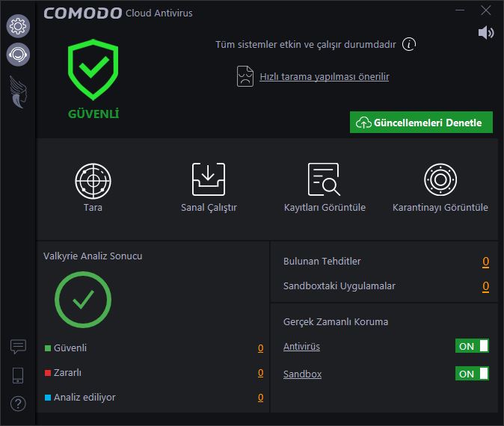504x426 pixels.
Task: Open Sanal Çalıştır virtual run icon
Action: coord(209,179)
